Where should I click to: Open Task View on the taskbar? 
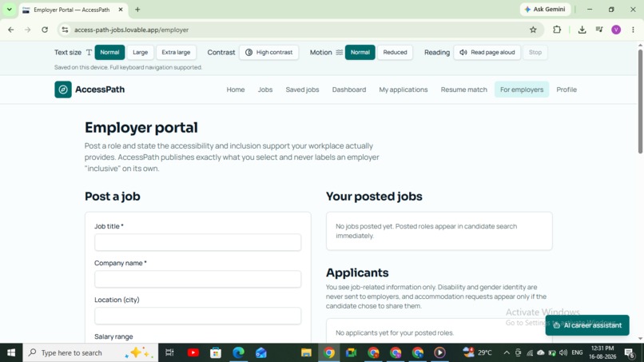click(169, 352)
